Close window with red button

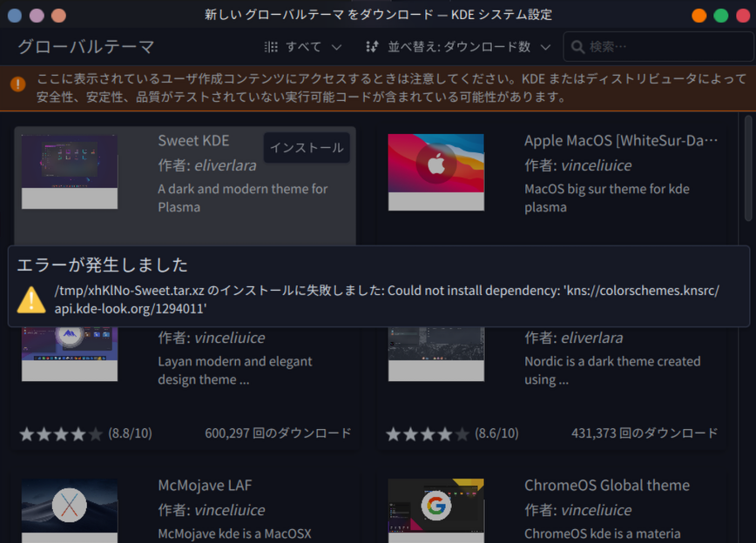pos(743,16)
